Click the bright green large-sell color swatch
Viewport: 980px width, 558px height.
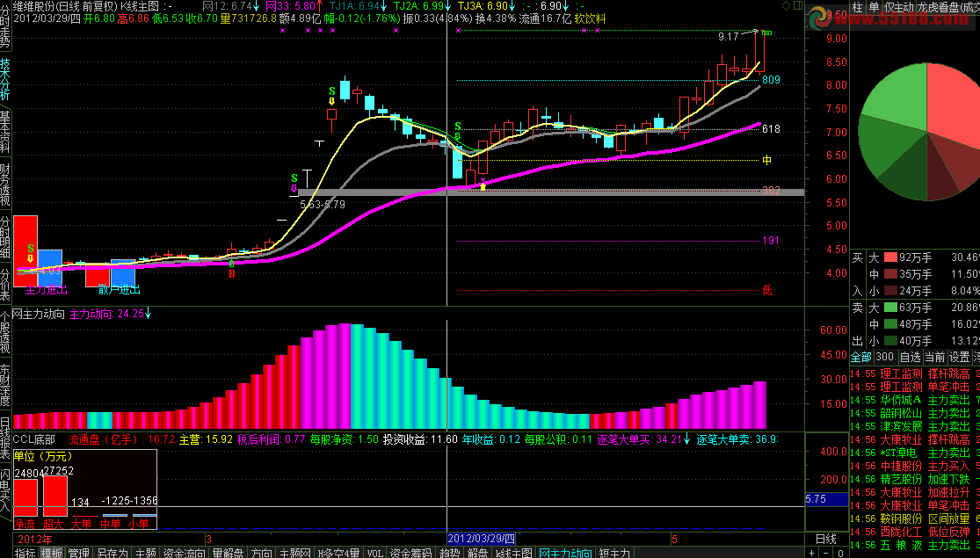[890, 308]
